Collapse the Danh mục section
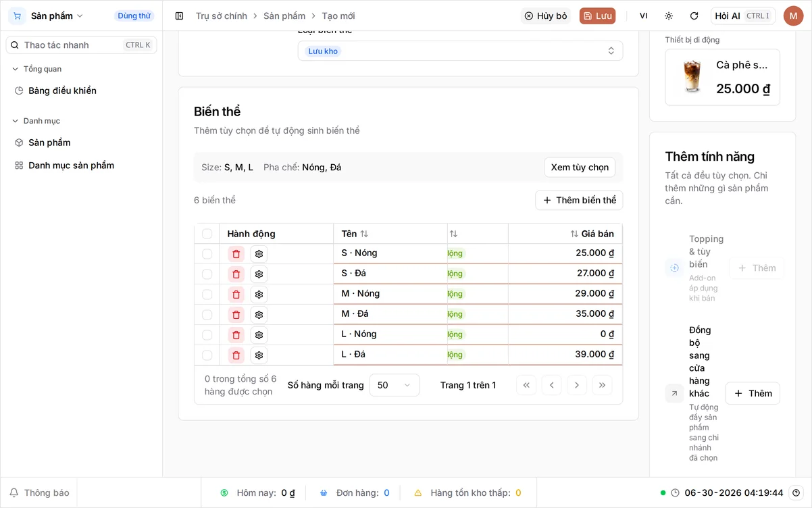This screenshot has width=812, height=508. point(36,121)
